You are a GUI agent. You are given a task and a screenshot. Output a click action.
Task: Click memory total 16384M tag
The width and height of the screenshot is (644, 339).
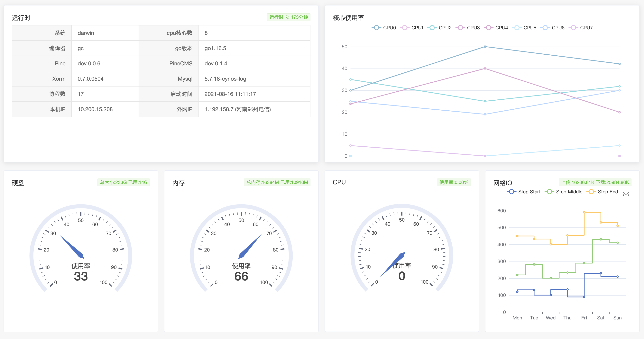pos(277,182)
